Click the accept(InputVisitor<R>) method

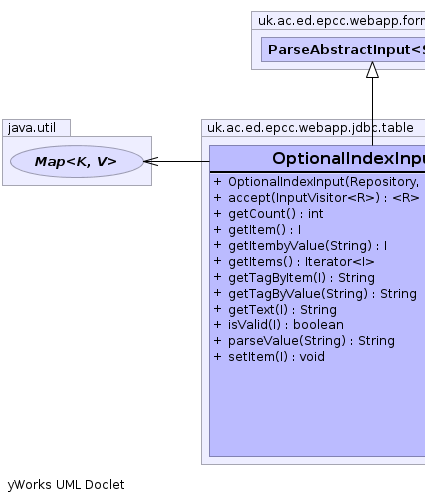pos(316,198)
